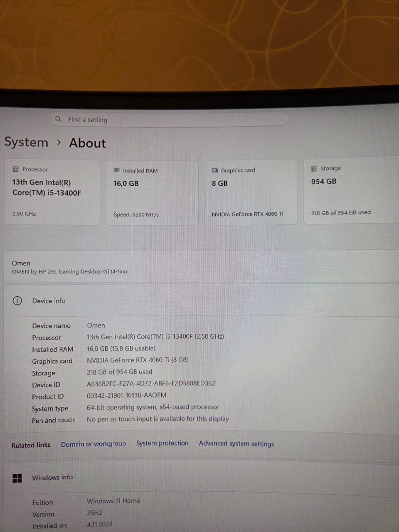Collapse the Device info section header

tap(201, 300)
